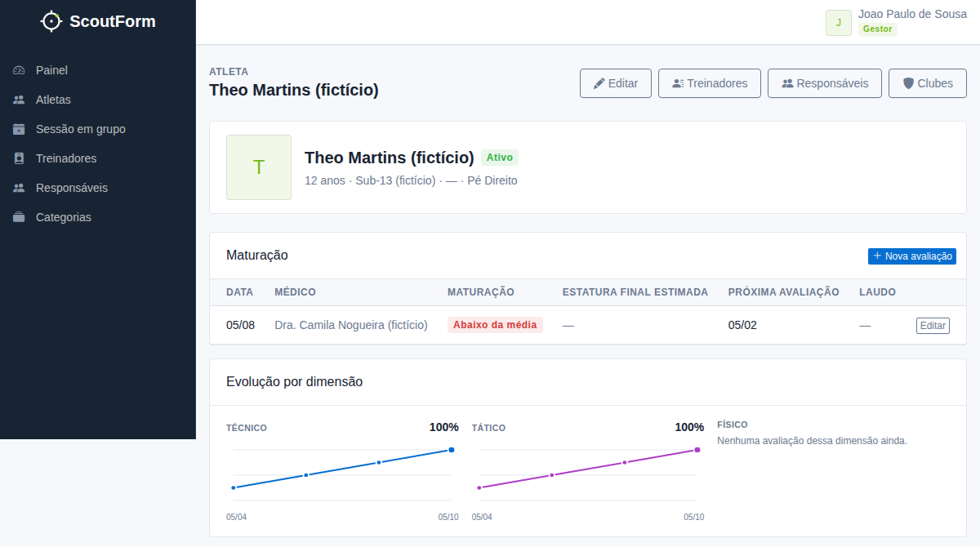This screenshot has width=980, height=547.
Task: Click the Atletas people icon in sidebar
Action: click(x=19, y=100)
